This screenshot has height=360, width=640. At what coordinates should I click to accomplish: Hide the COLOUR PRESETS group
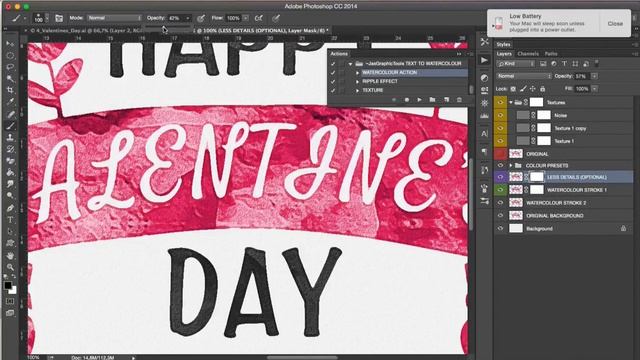click(x=500, y=165)
